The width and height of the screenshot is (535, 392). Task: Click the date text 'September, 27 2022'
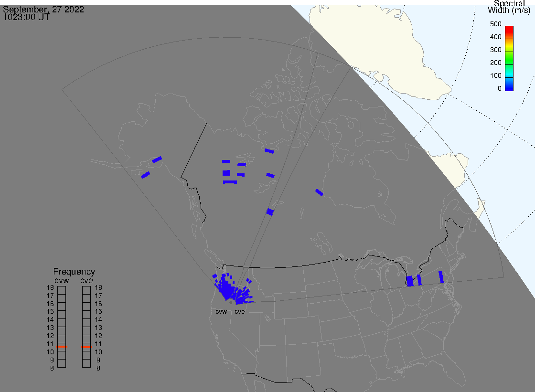[x=43, y=9]
